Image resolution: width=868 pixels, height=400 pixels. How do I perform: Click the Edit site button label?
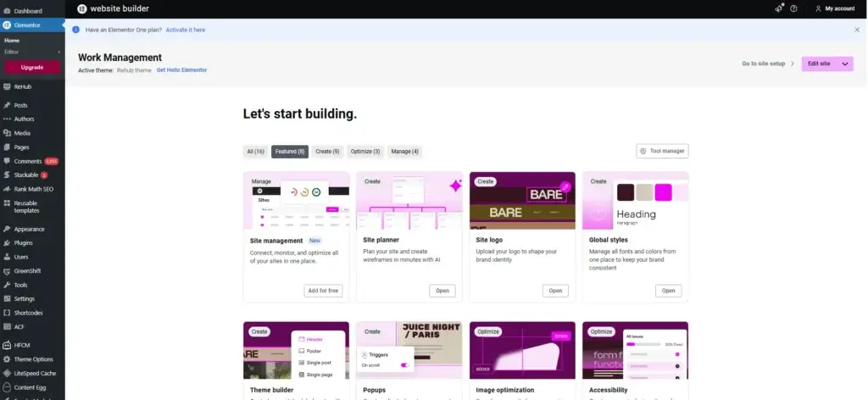point(819,64)
